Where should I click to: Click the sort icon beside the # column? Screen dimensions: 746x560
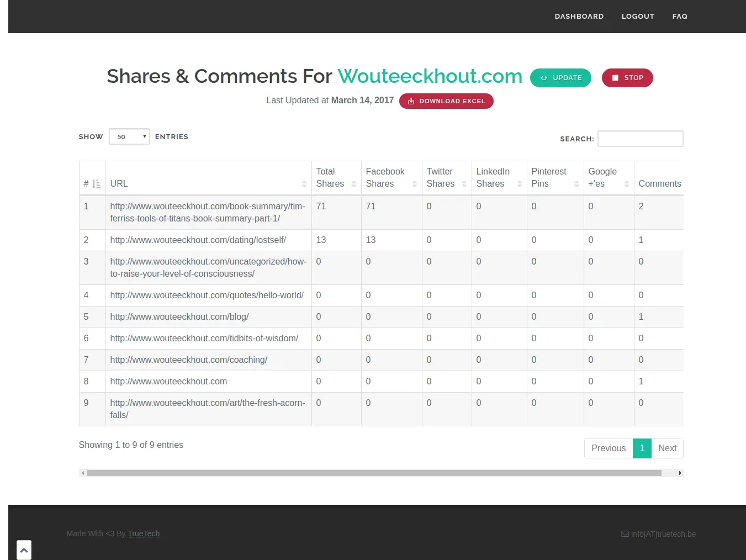[96, 184]
